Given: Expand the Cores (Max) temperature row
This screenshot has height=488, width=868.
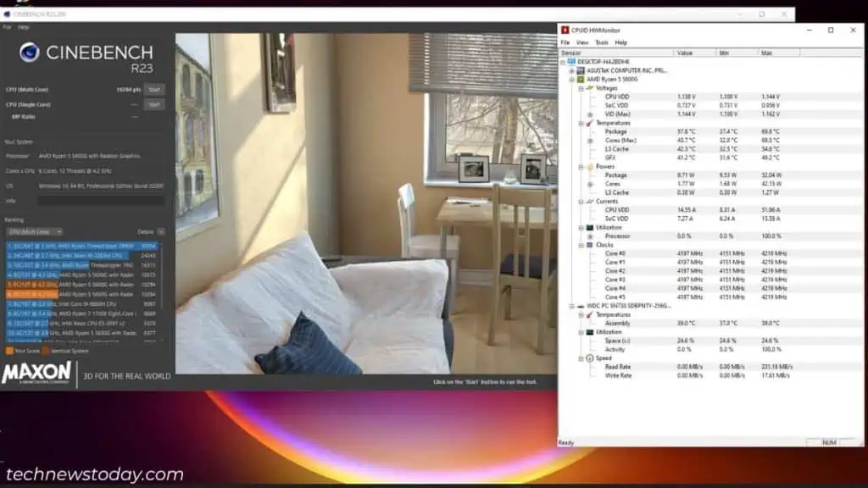Looking at the screenshot, I should [x=590, y=141].
